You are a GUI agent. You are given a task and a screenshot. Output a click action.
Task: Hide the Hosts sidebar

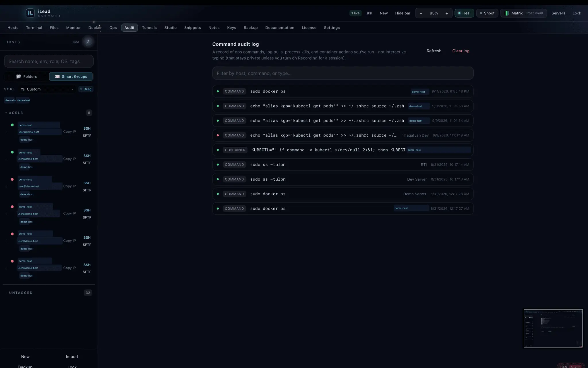click(x=75, y=42)
